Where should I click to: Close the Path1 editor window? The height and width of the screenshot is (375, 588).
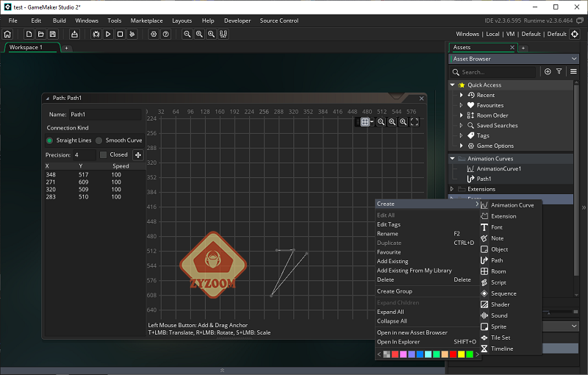click(421, 99)
